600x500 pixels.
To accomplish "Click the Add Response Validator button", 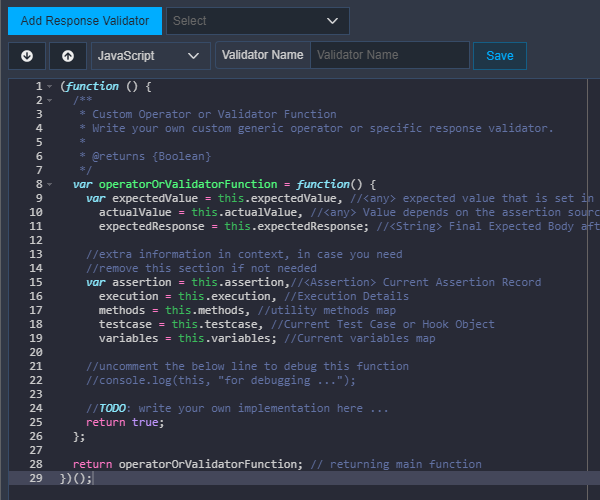I will (85, 21).
